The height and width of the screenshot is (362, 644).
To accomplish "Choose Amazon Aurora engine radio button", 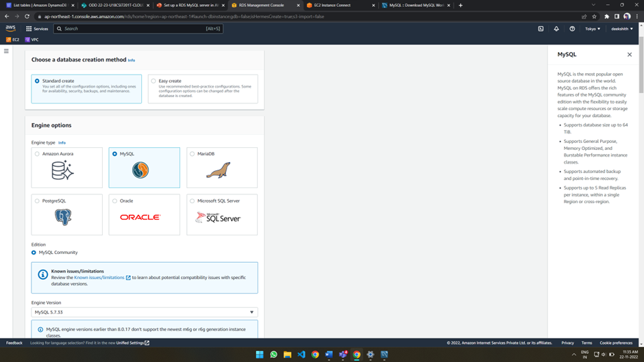I will [x=37, y=154].
